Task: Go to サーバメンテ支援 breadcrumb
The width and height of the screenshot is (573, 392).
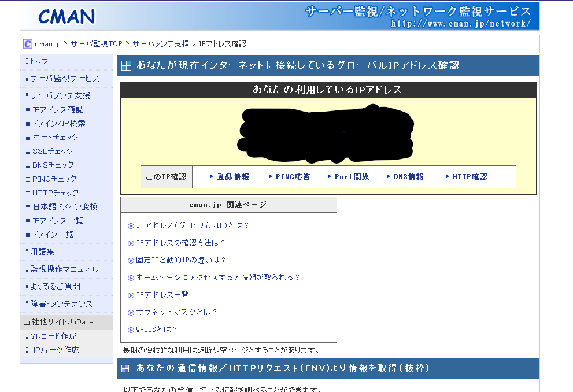Action: [x=161, y=44]
